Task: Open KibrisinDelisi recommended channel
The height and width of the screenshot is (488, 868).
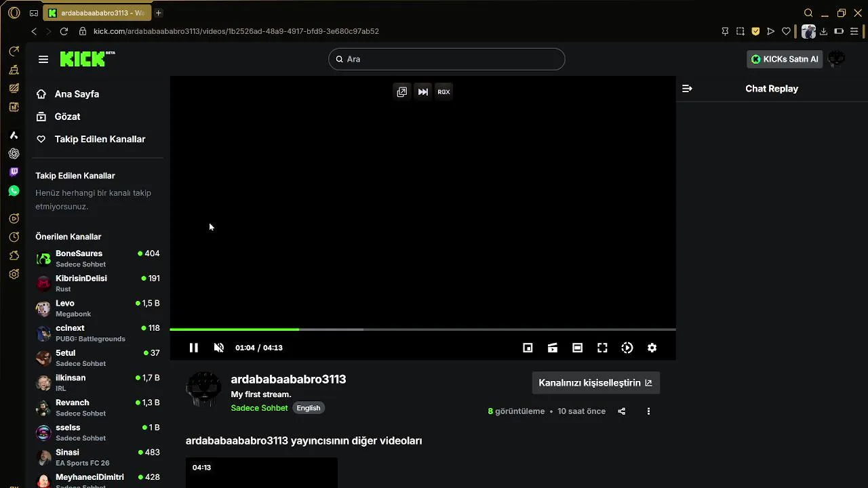Action: click(x=98, y=283)
